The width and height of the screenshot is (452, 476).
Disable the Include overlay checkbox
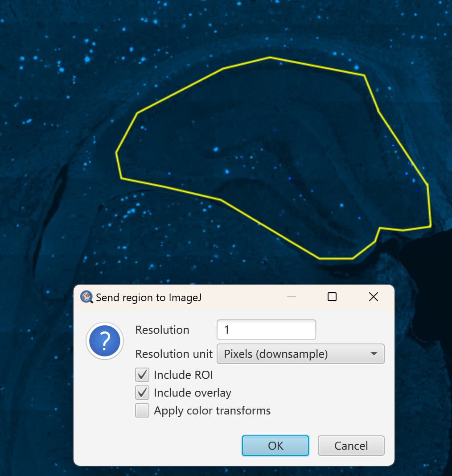tap(142, 393)
